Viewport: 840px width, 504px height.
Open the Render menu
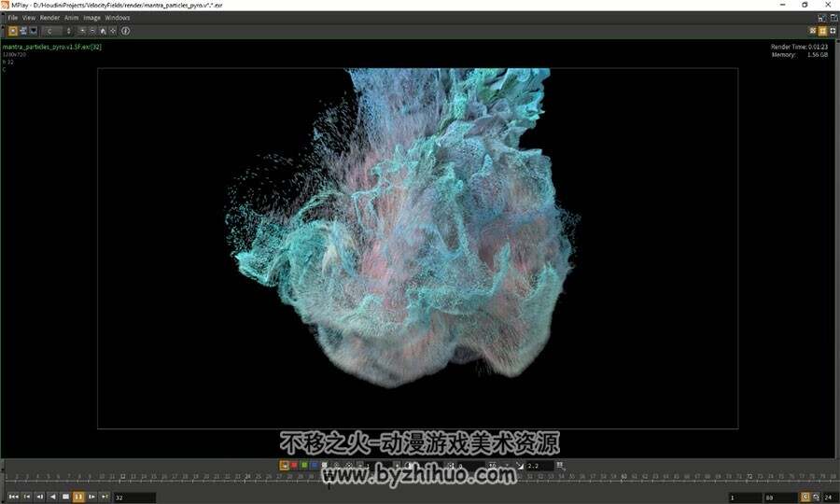coord(49,18)
